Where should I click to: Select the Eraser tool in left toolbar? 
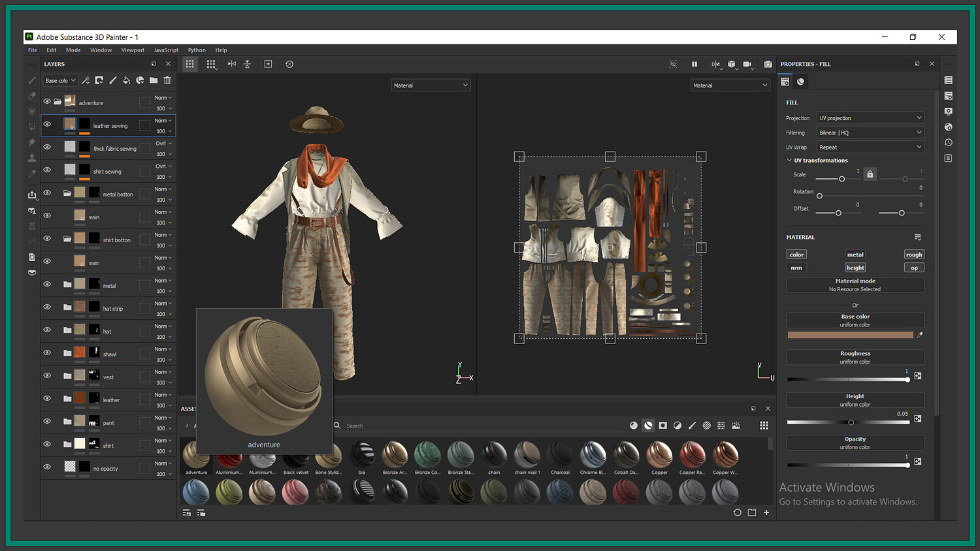pos(32,95)
